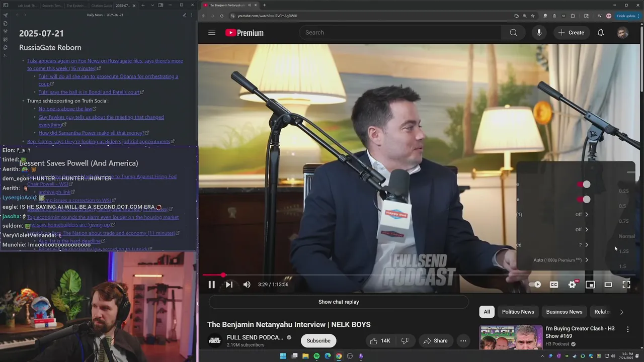Open Spotify from the taskbar
644x362 pixels.
pyautogui.click(x=316, y=356)
